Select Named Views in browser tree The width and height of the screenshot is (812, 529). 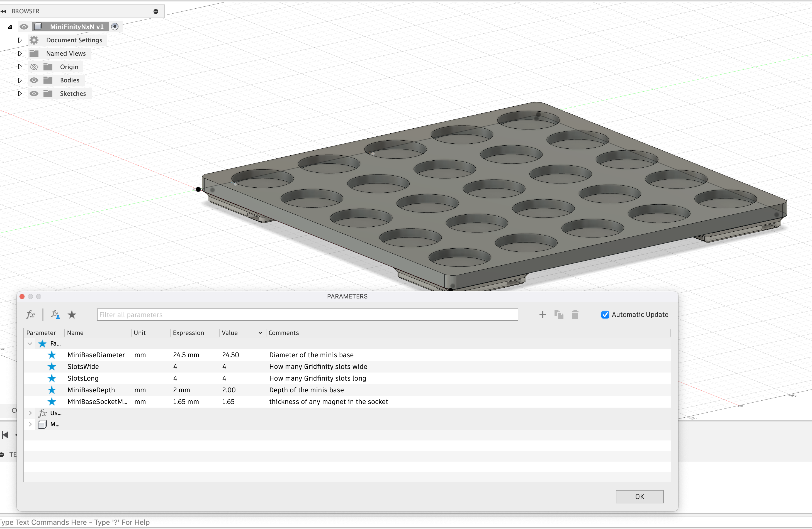click(66, 53)
